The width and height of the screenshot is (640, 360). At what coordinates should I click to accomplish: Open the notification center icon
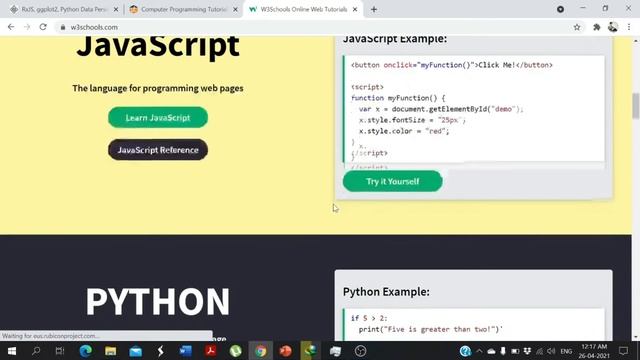point(623,351)
